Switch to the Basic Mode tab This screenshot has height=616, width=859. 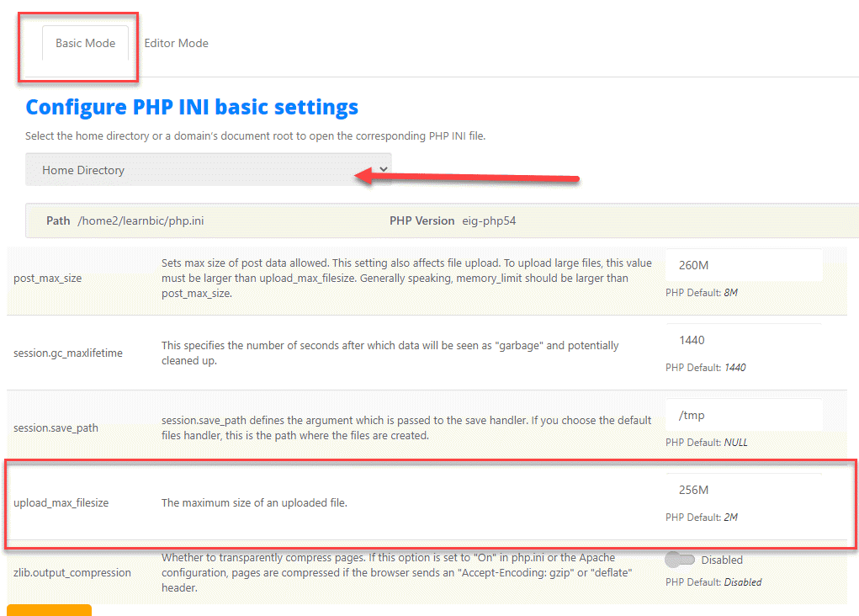[x=86, y=43]
